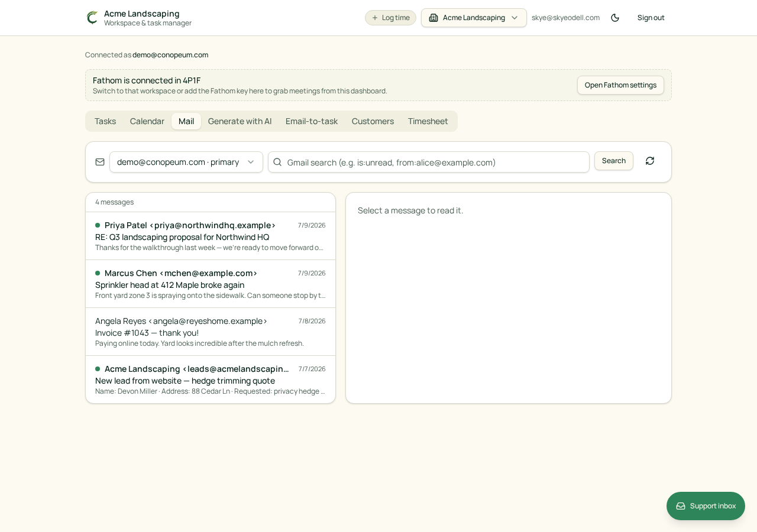Toggle dark mode with the moon icon

pyautogui.click(x=615, y=18)
